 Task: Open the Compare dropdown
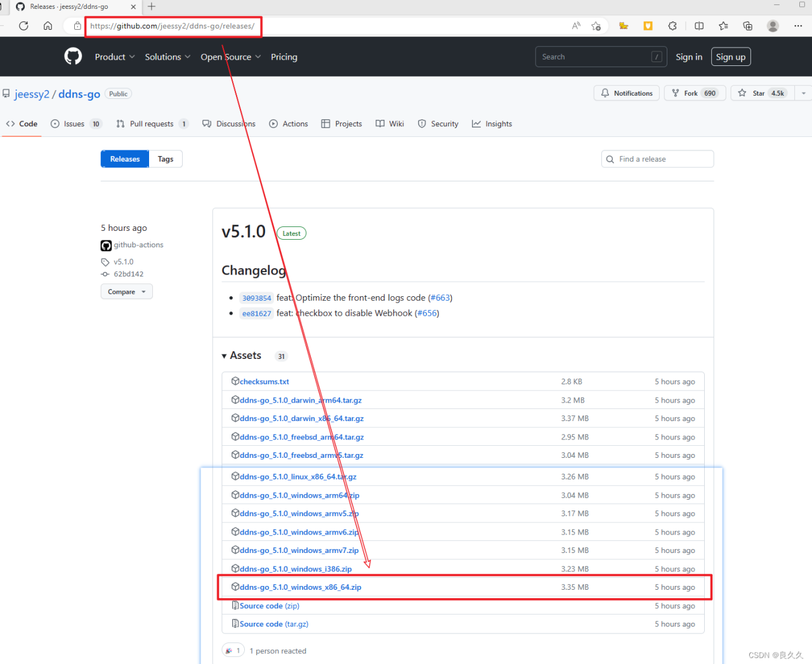click(126, 291)
